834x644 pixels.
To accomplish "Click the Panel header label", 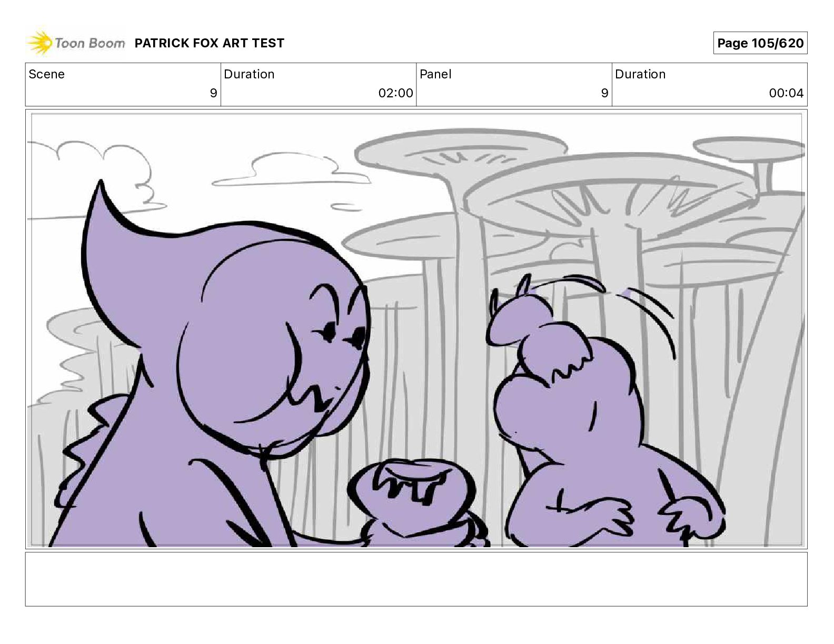I will coord(435,74).
